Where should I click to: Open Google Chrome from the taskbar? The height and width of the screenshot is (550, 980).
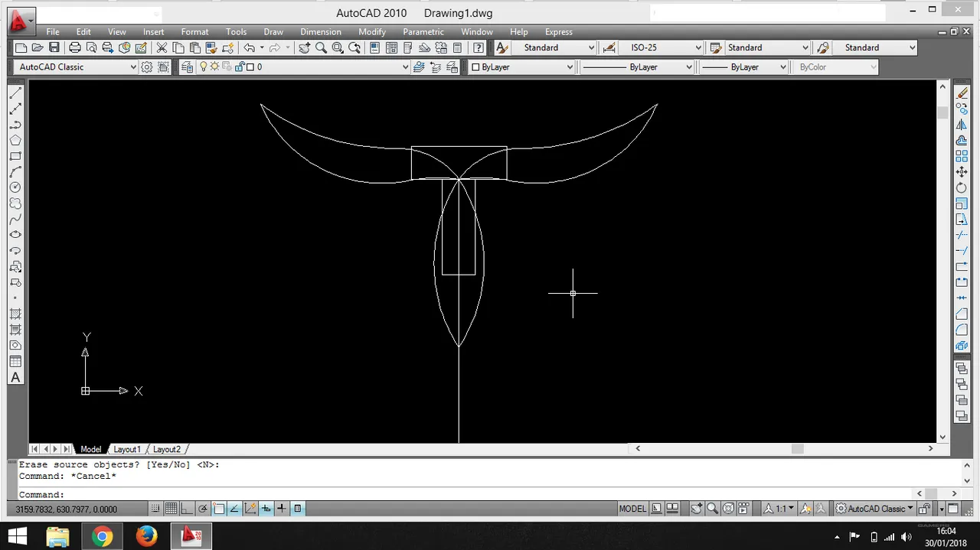pyautogui.click(x=102, y=536)
